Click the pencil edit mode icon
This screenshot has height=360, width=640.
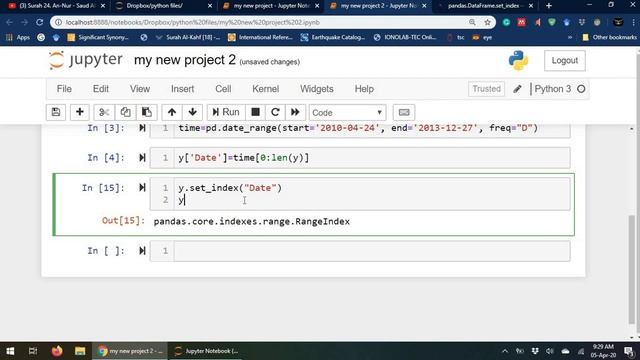coord(517,89)
